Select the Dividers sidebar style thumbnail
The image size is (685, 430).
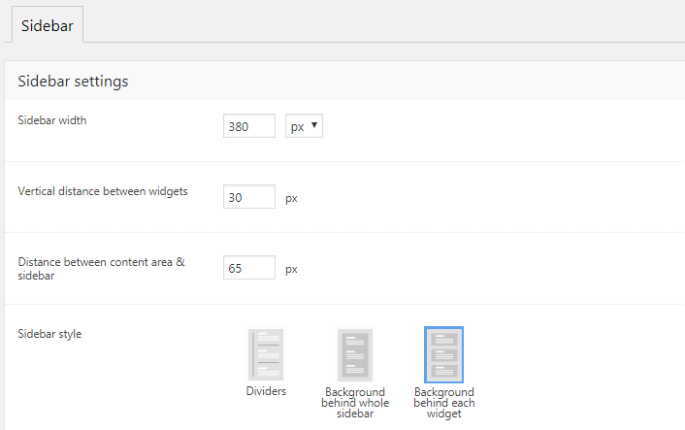[265, 354]
